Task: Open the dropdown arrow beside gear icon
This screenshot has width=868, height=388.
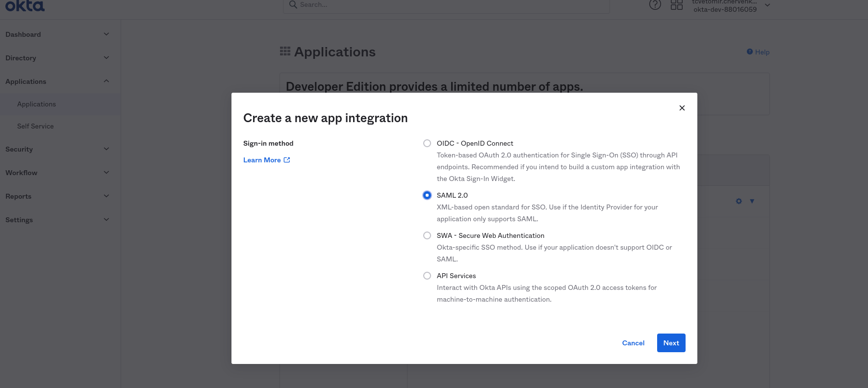Action: [752, 201]
